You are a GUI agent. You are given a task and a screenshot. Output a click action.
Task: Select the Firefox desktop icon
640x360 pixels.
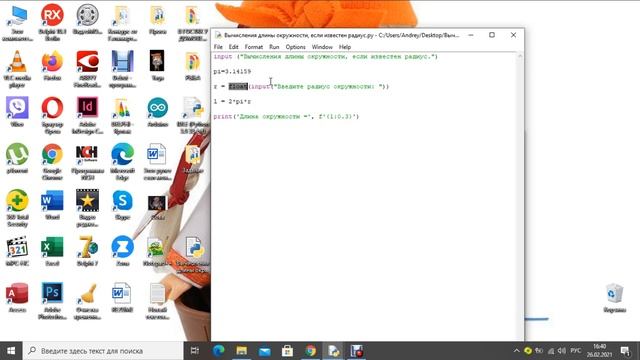pyautogui.click(x=52, y=65)
